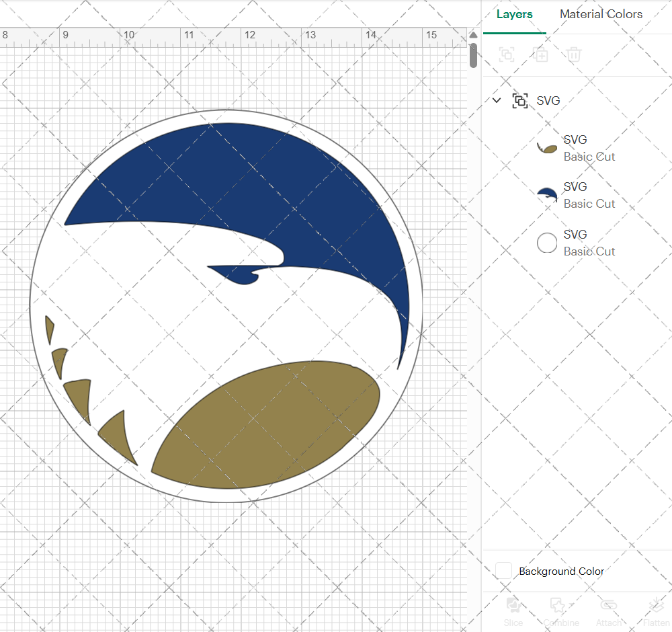Click the Background Color label
The width and height of the screenshot is (672, 632).
pyautogui.click(x=561, y=571)
